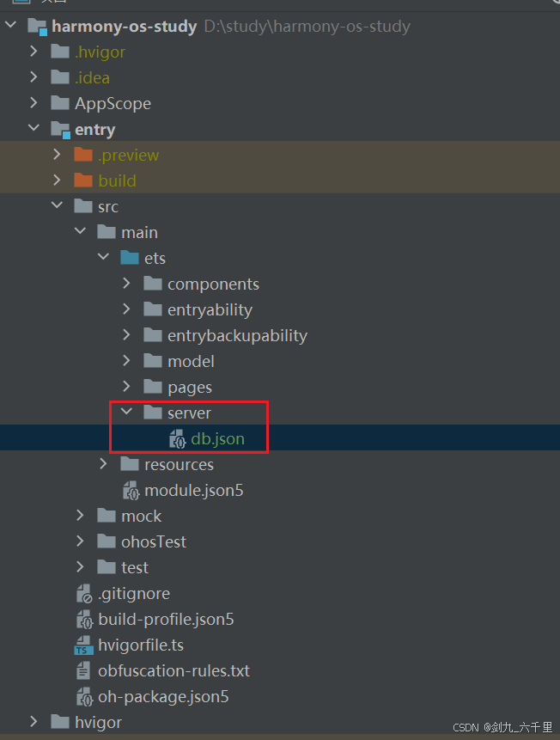The width and height of the screenshot is (560, 740).
Task: Click the components folder icon
Action: (153, 284)
